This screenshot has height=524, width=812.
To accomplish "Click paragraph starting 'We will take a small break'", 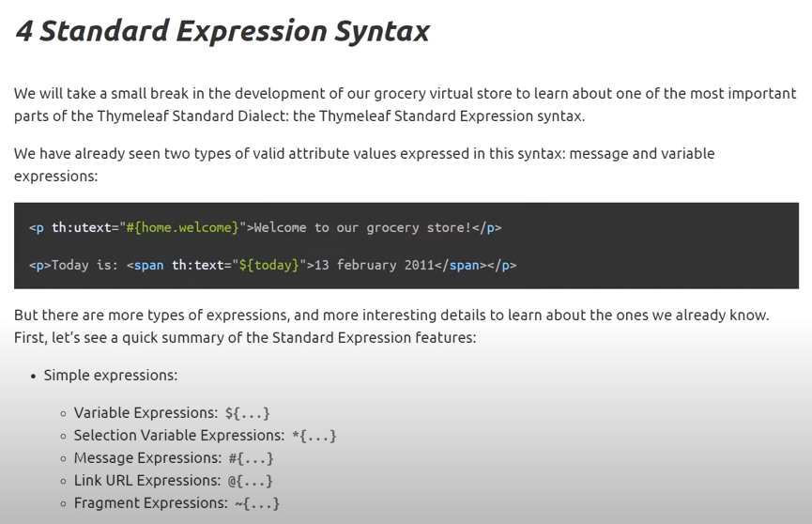I will tap(405, 104).
